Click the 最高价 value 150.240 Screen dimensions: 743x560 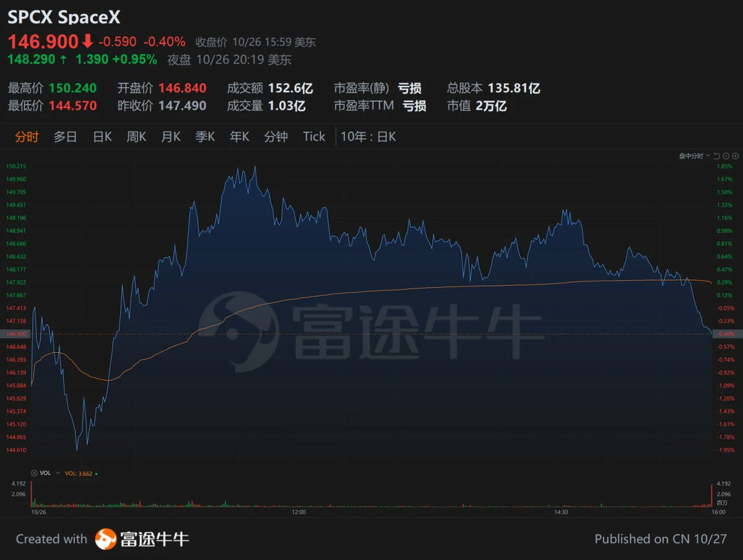pyautogui.click(x=72, y=88)
